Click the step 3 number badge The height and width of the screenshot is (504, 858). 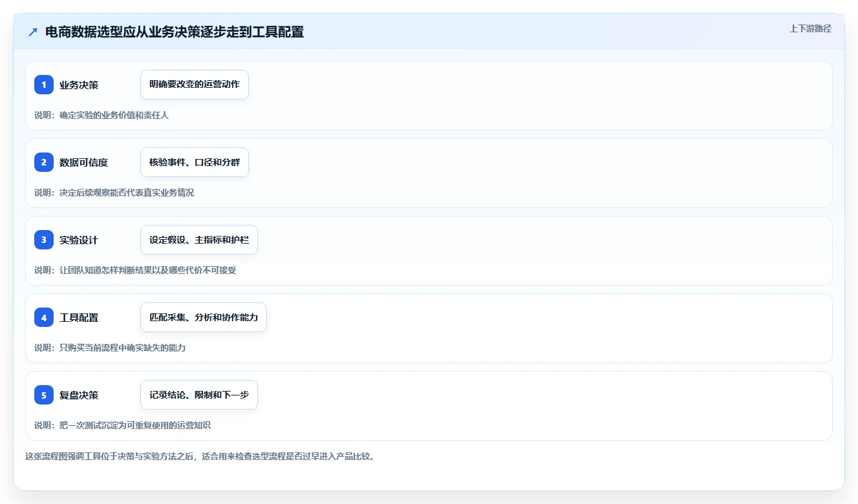(44, 240)
